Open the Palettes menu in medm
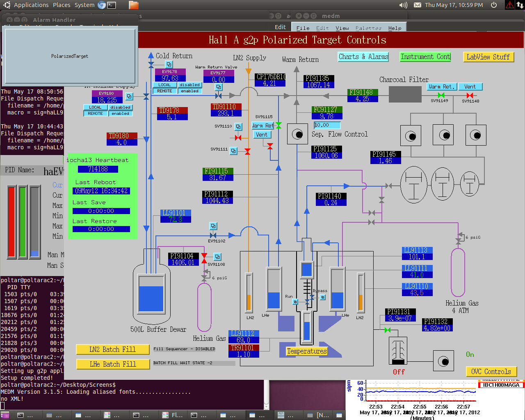Image resolution: width=525 pixels, height=420 pixels. (x=368, y=28)
